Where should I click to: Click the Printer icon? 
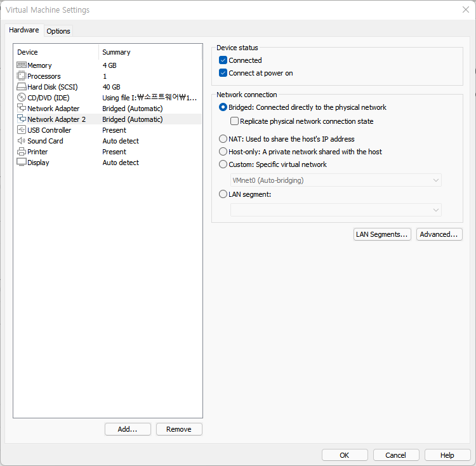(x=21, y=152)
